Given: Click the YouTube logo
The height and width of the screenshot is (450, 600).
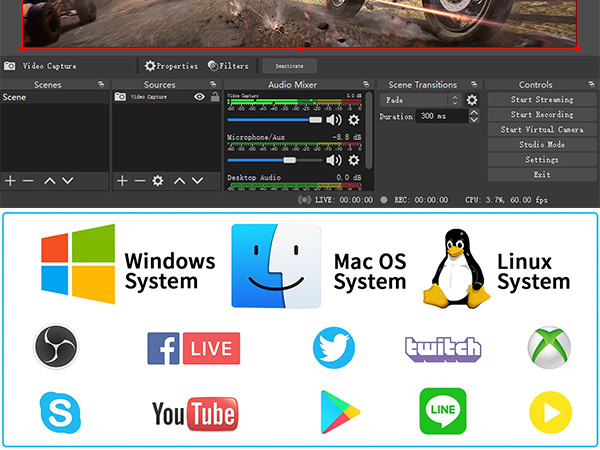Looking at the screenshot, I should point(195,414).
